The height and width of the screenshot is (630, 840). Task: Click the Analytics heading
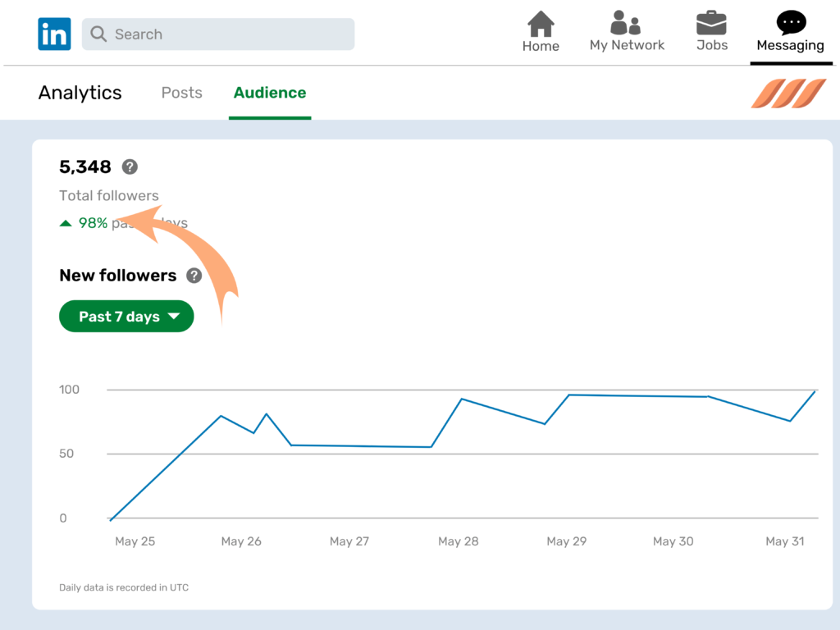coord(80,93)
